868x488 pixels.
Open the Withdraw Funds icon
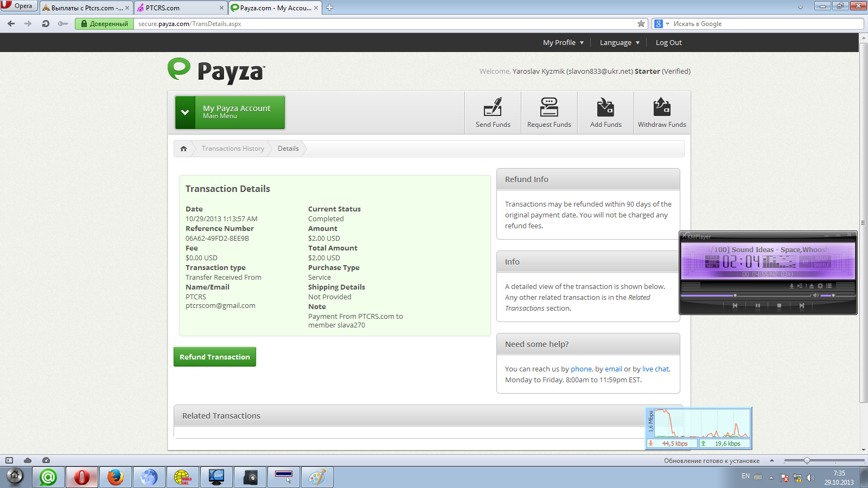(662, 107)
